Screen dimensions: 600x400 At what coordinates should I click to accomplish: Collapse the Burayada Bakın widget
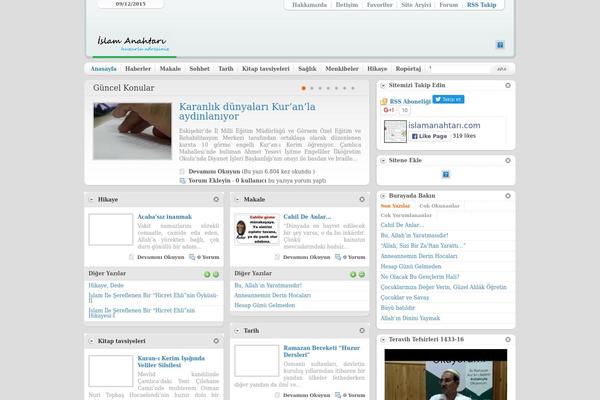click(x=383, y=196)
